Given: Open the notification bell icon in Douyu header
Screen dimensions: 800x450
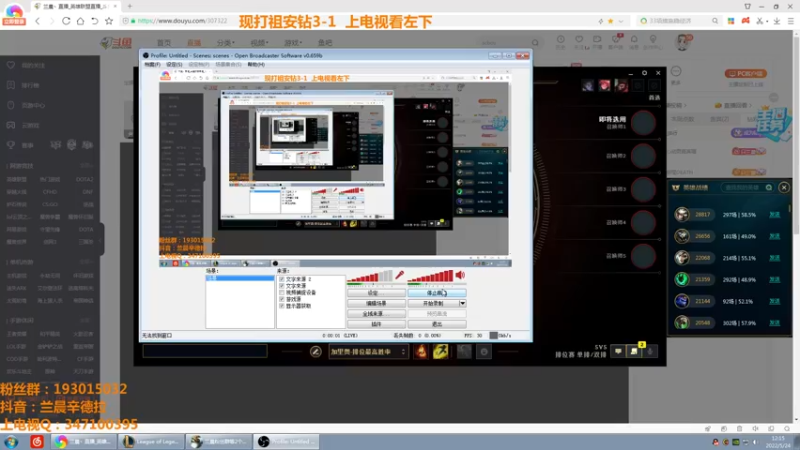Looking at the screenshot, I should point(634,39).
